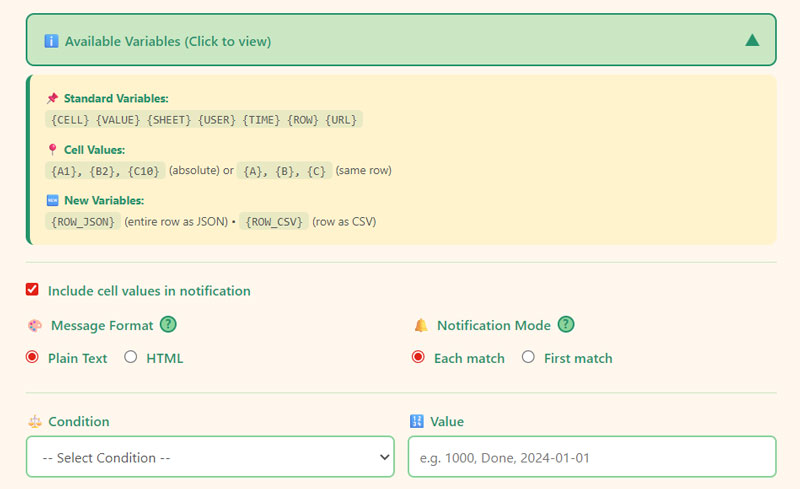
Task: Open the help icon next to Notification Mode
Action: (x=566, y=324)
